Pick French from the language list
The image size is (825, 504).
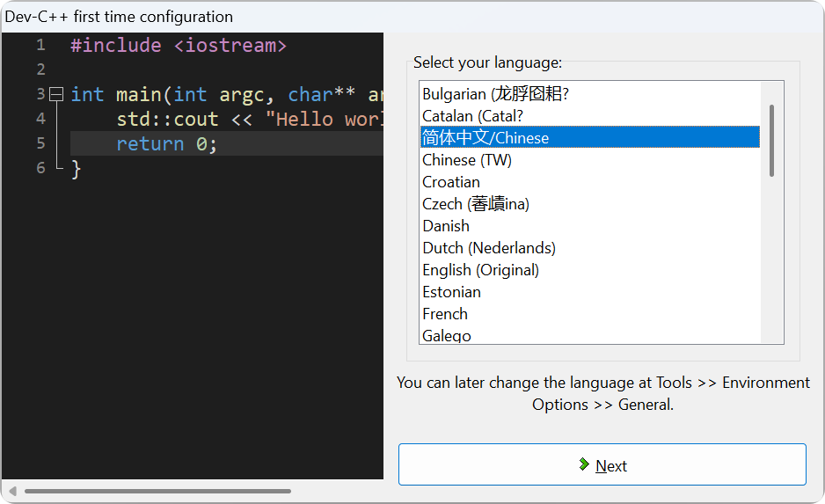590,314
